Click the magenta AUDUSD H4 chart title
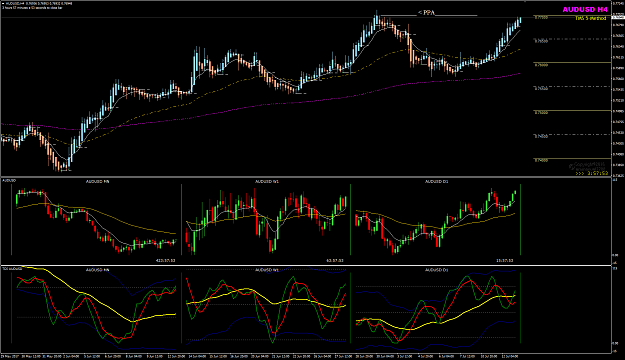 [585, 10]
